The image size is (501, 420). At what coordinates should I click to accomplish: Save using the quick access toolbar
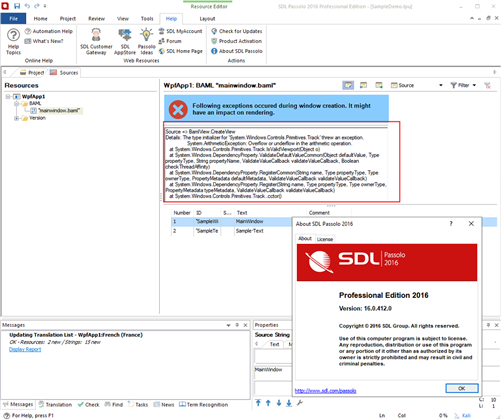pyautogui.click(x=17, y=6)
